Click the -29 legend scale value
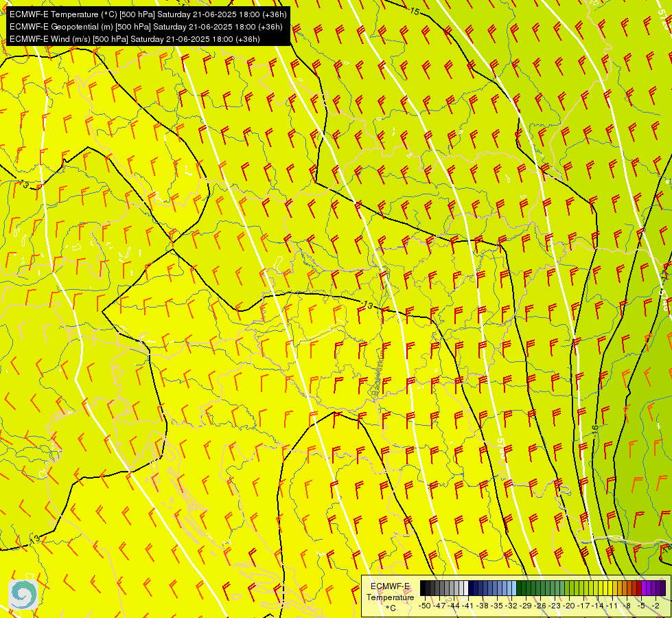This screenshot has width=672, height=618. coord(526,606)
